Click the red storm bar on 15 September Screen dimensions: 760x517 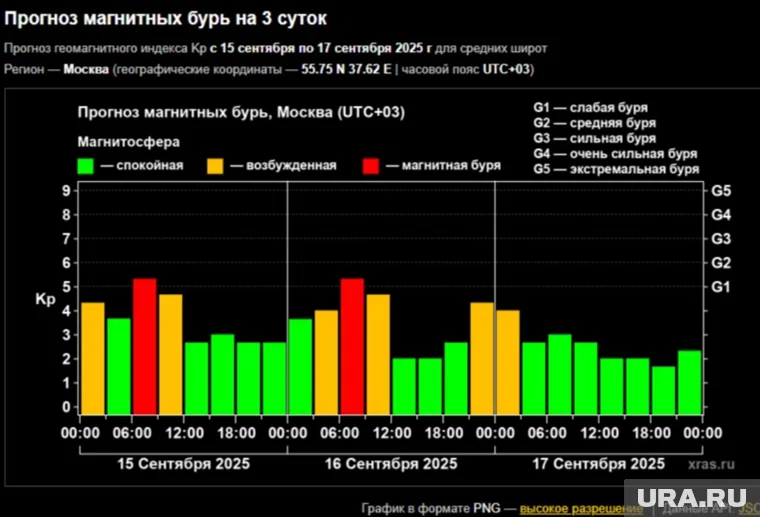145,346
